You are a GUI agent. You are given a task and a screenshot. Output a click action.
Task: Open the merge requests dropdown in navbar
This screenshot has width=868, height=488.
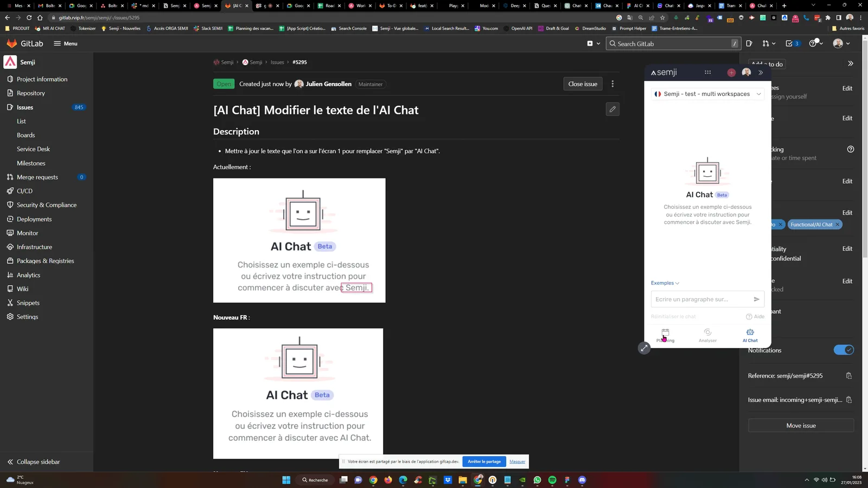pyautogui.click(x=769, y=43)
